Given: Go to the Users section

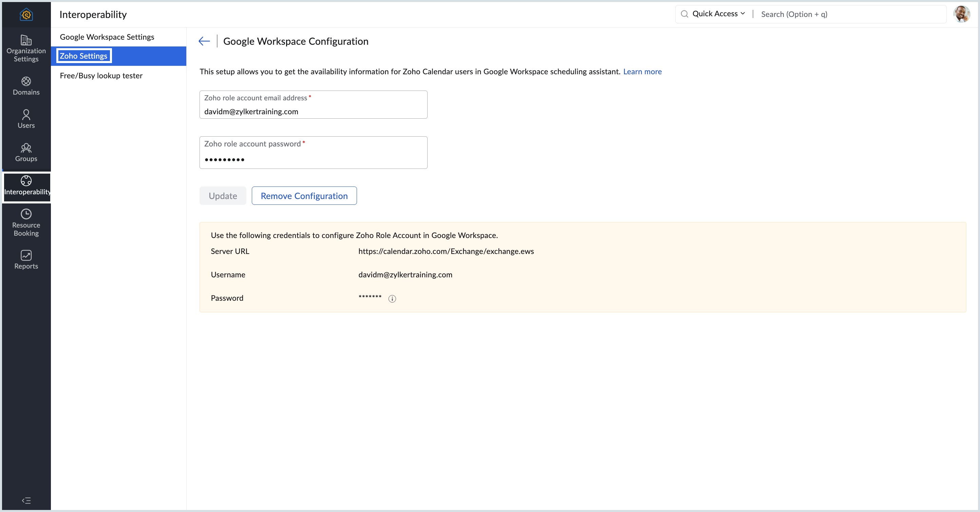Looking at the screenshot, I should tap(26, 119).
